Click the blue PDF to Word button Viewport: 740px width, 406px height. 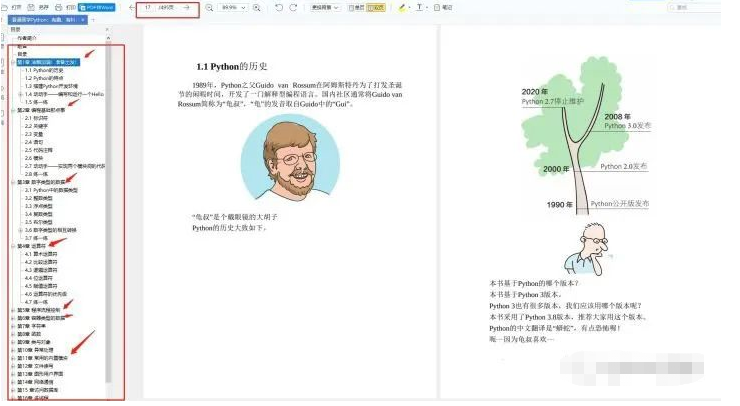click(x=97, y=8)
